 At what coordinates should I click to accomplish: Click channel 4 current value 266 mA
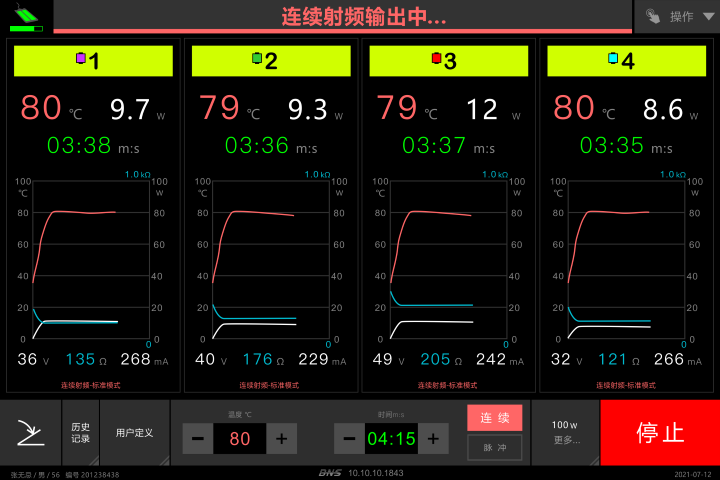[x=678, y=359]
